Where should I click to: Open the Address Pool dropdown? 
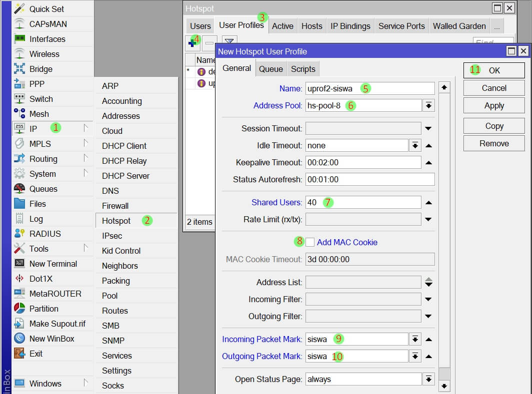(428, 105)
